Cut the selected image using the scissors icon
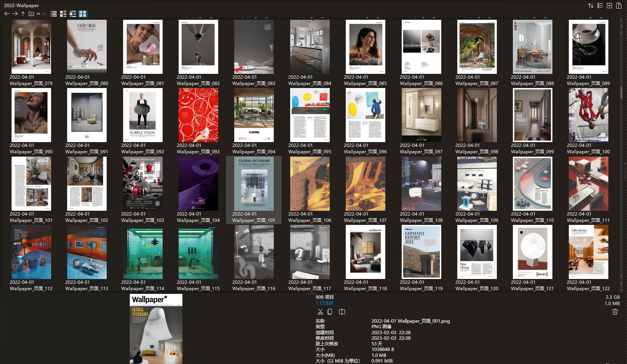Viewport: 627px width, 364px height. 320,312
